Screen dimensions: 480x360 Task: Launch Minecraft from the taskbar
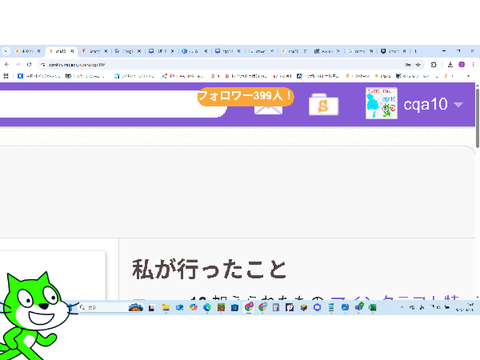tap(221, 307)
